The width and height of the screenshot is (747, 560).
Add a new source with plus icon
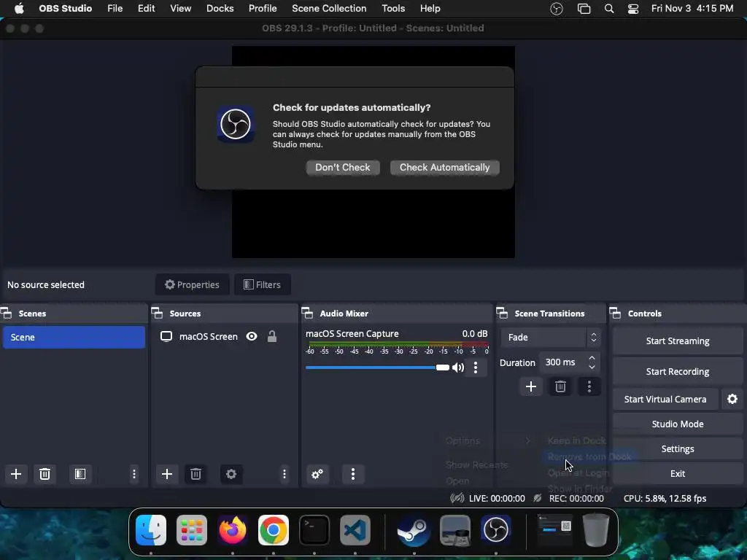point(167,474)
